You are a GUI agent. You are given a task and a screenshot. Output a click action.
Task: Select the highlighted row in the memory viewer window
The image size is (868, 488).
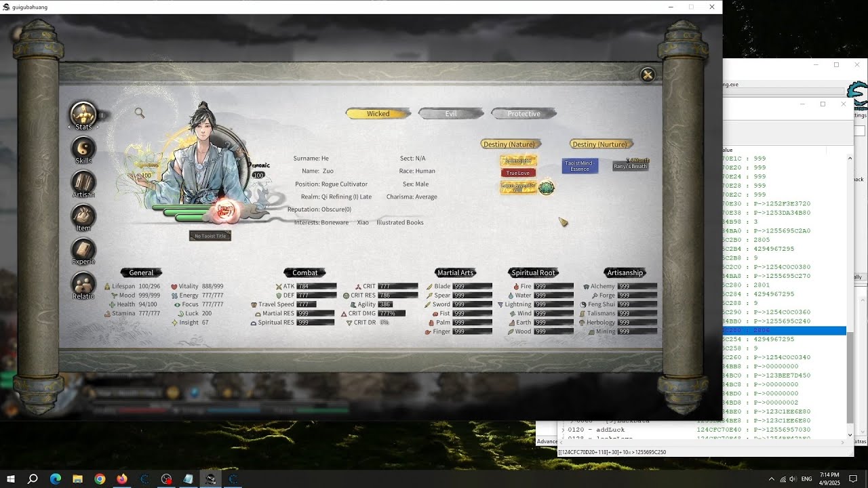pos(785,330)
